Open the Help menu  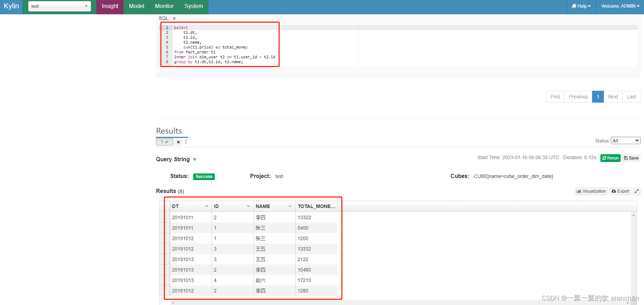pos(581,6)
